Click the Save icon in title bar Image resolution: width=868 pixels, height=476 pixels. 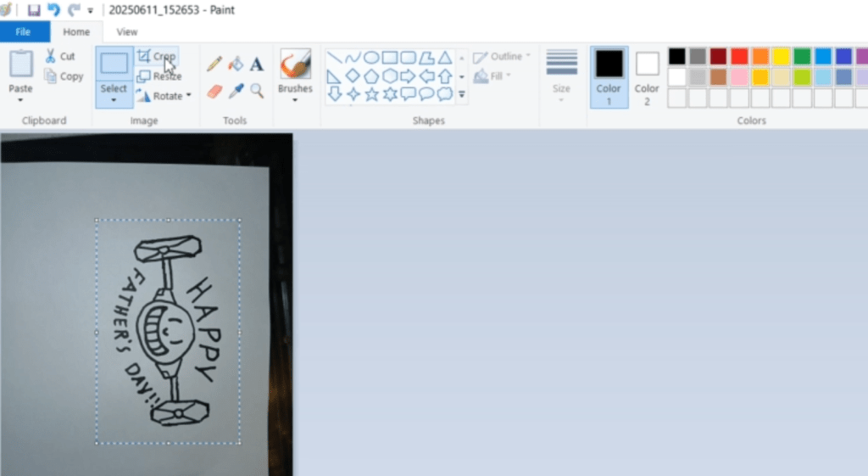[34, 10]
